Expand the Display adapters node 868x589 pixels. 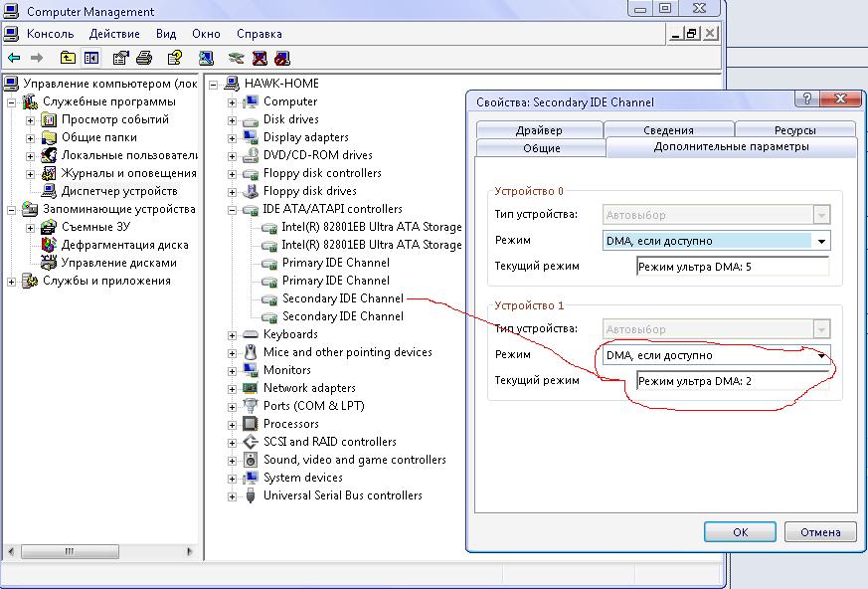232,137
